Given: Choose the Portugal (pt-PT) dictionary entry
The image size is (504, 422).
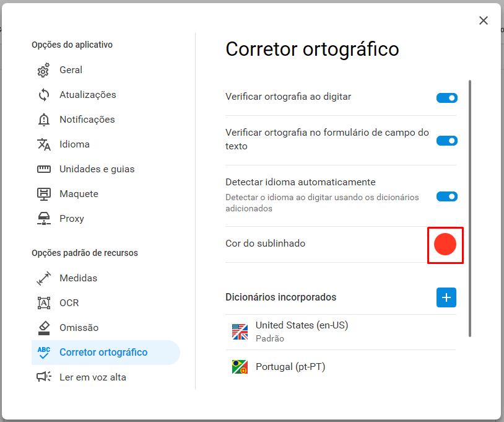Looking at the screenshot, I should (341, 367).
